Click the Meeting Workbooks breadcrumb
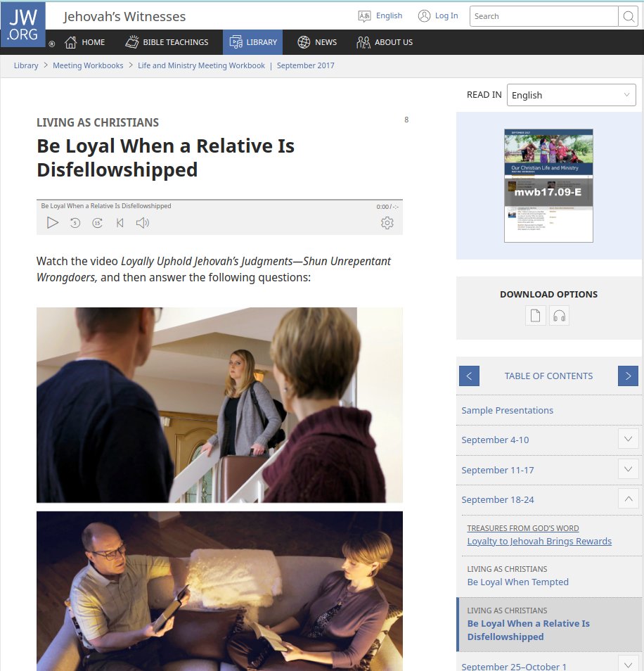The height and width of the screenshot is (671, 644). pyautogui.click(x=88, y=65)
